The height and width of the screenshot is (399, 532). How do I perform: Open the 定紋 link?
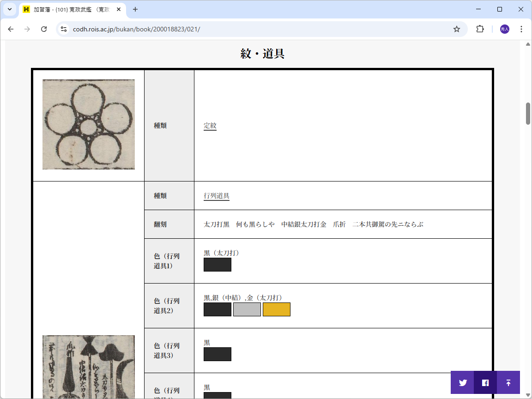click(x=210, y=125)
